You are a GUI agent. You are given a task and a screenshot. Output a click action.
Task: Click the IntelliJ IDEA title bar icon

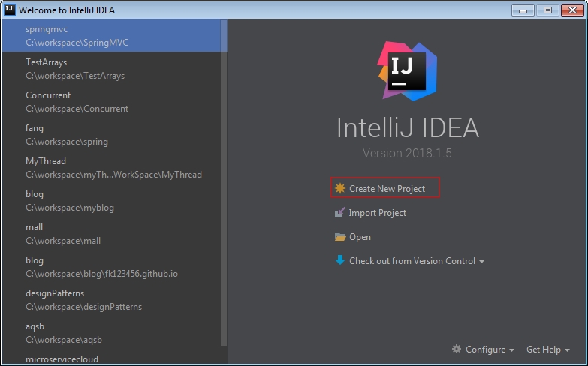click(10, 10)
